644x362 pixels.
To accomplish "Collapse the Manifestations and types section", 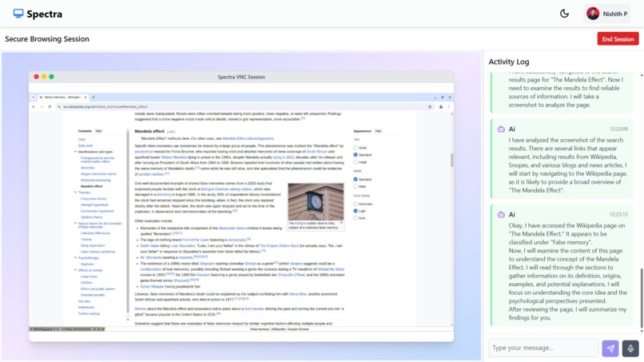I will (76, 152).
